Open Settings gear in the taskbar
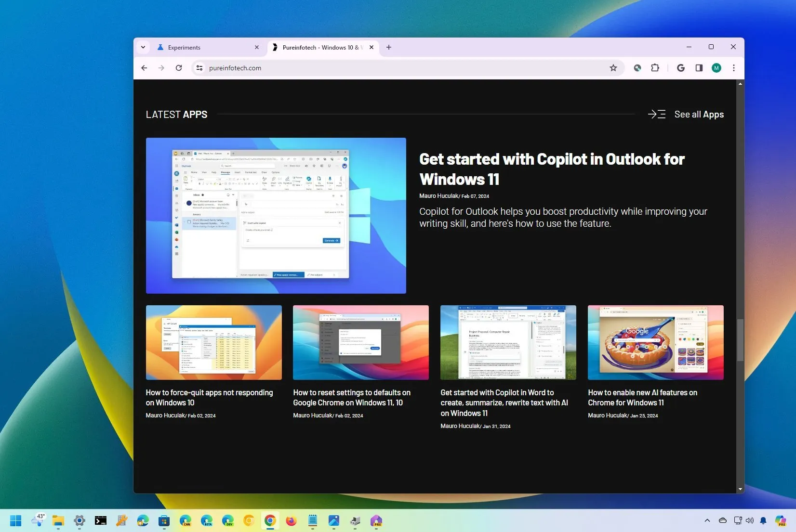Viewport: 796px width, 532px height. pos(80,520)
